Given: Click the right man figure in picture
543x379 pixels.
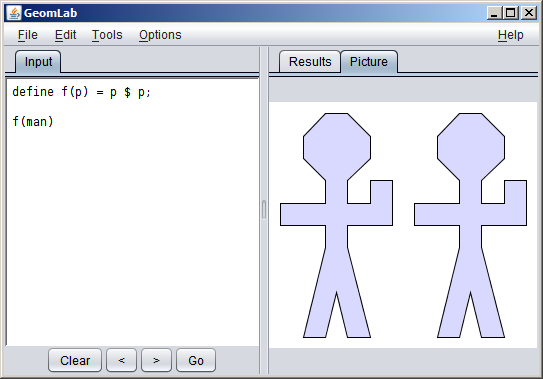Looking at the screenshot, I should pos(470,225).
